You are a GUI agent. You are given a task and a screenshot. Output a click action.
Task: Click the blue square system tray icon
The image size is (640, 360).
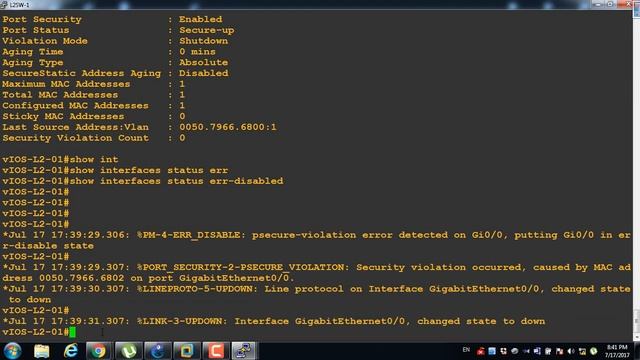(x=492, y=351)
